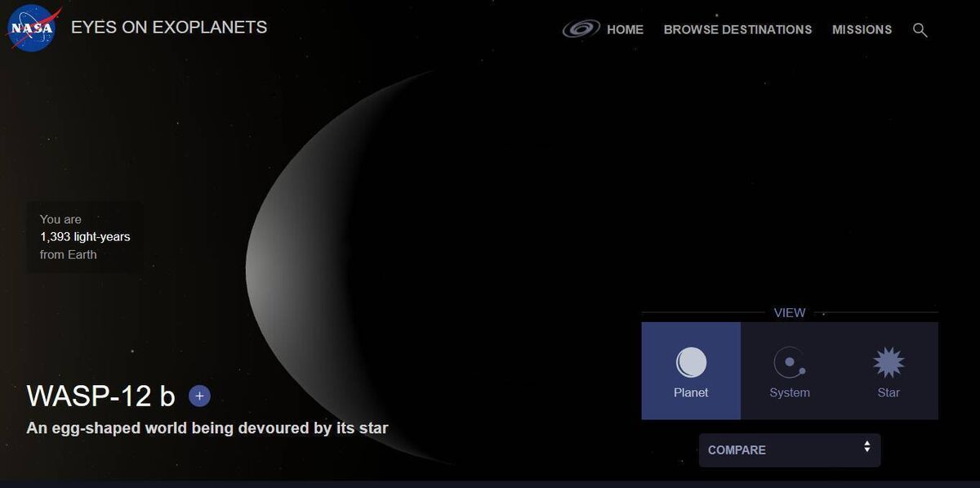Switch view using the Star label
This screenshot has width=980, height=488.
(889, 392)
